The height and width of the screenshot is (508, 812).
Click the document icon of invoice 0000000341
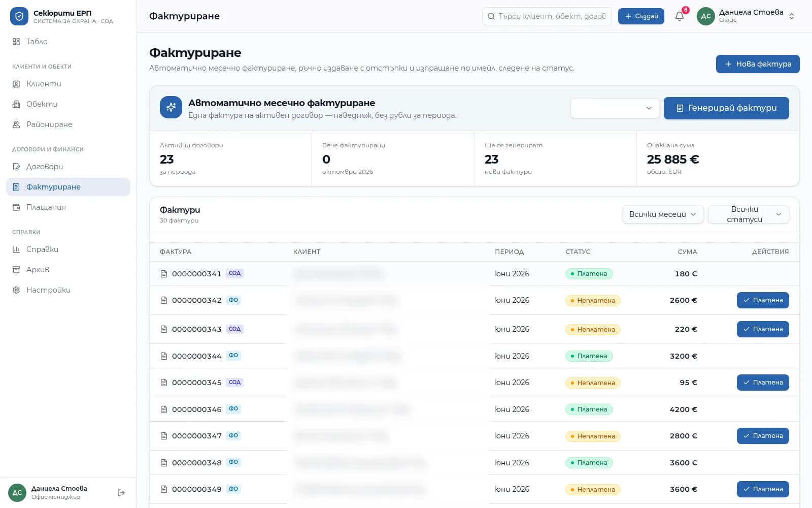coord(164,274)
